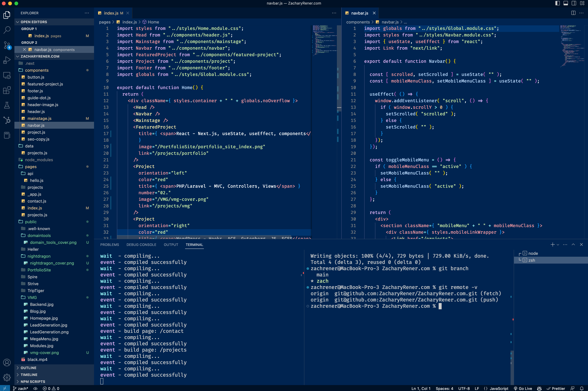Close the navbar.js editor tab
The width and height of the screenshot is (588, 391).
click(x=374, y=13)
